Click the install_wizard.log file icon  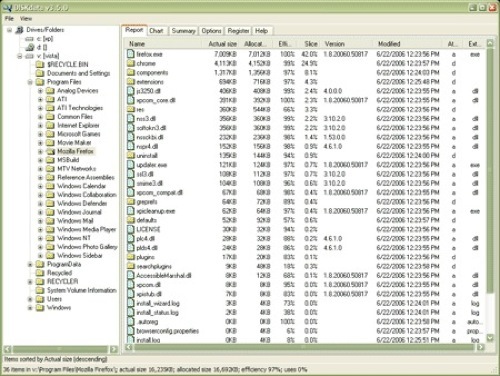[x=131, y=303]
